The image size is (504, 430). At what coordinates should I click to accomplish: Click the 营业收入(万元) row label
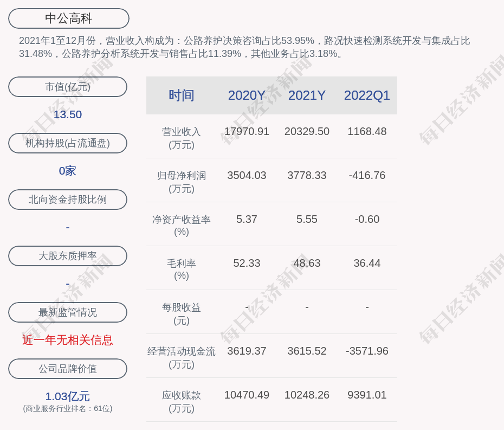(x=182, y=138)
